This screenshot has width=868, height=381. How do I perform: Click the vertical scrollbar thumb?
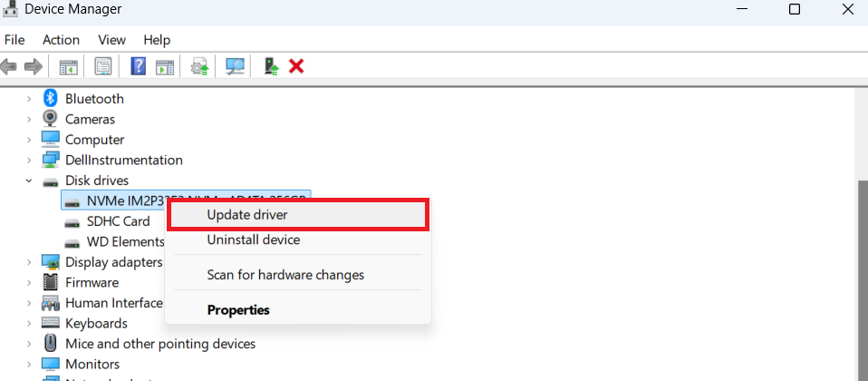[x=862, y=272]
